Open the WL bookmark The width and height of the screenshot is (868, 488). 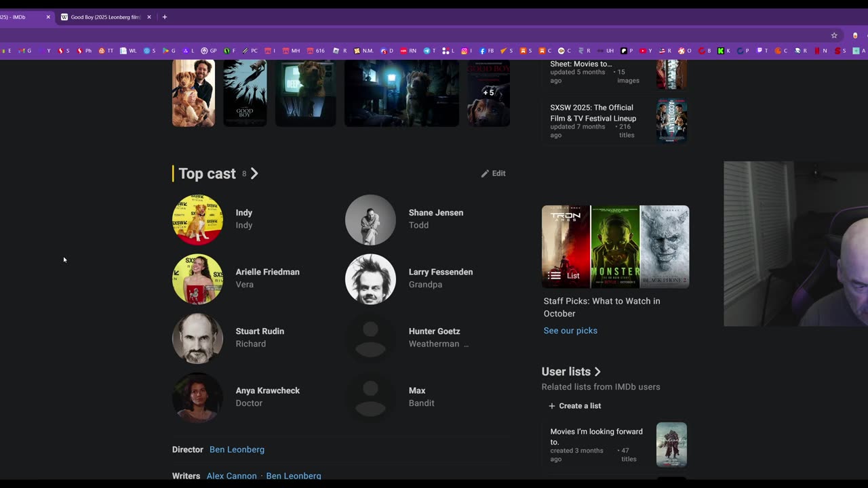click(x=128, y=51)
